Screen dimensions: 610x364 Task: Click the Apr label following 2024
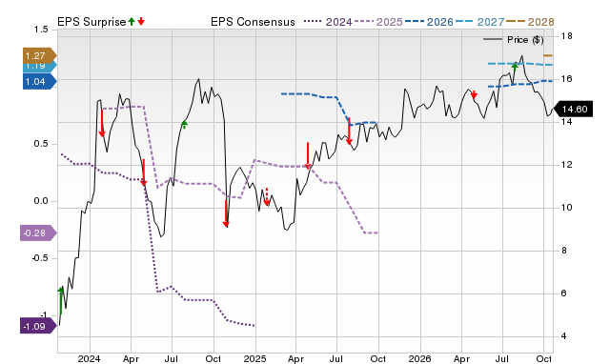pyautogui.click(x=131, y=358)
